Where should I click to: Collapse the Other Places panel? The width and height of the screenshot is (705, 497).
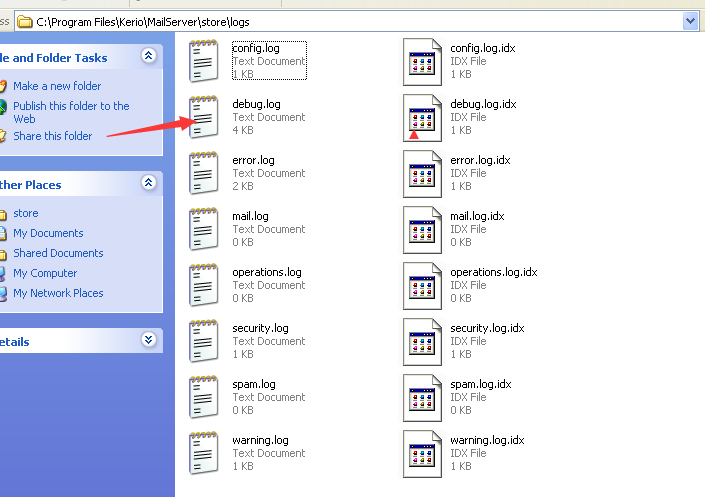pos(149,184)
